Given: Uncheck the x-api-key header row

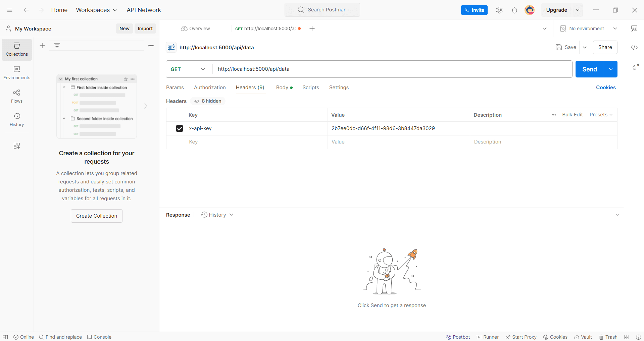Looking at the screenshot, I should [x=180, y=128].
